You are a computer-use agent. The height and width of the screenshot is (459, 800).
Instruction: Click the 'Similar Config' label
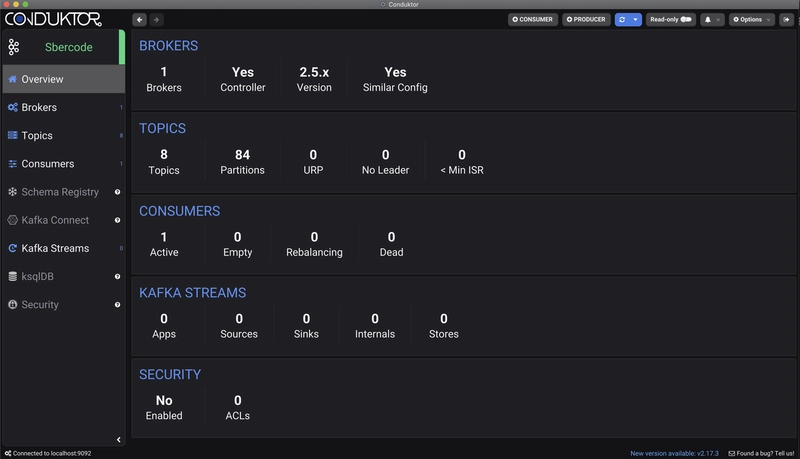point(395,88)
